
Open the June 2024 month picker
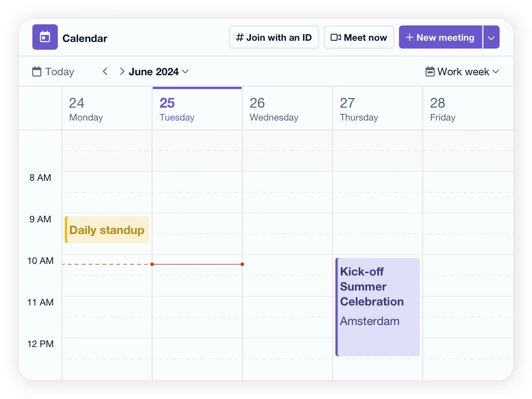click(x=159, y=71)
